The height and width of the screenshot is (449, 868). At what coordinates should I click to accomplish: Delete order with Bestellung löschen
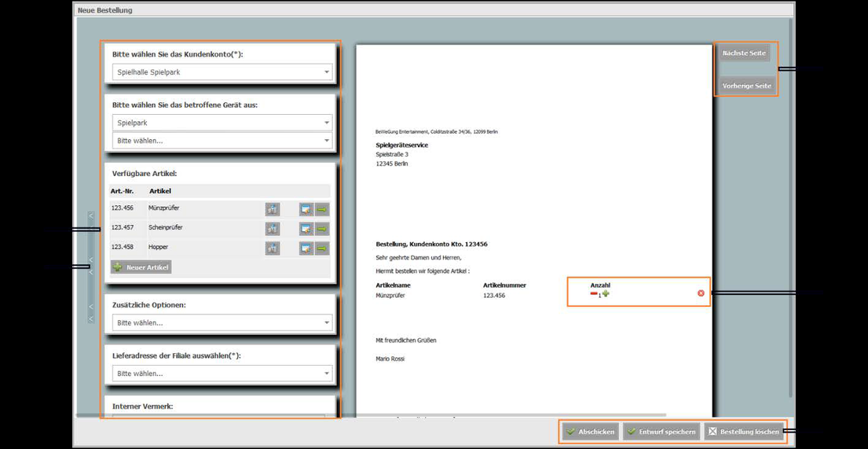point(744,431)
